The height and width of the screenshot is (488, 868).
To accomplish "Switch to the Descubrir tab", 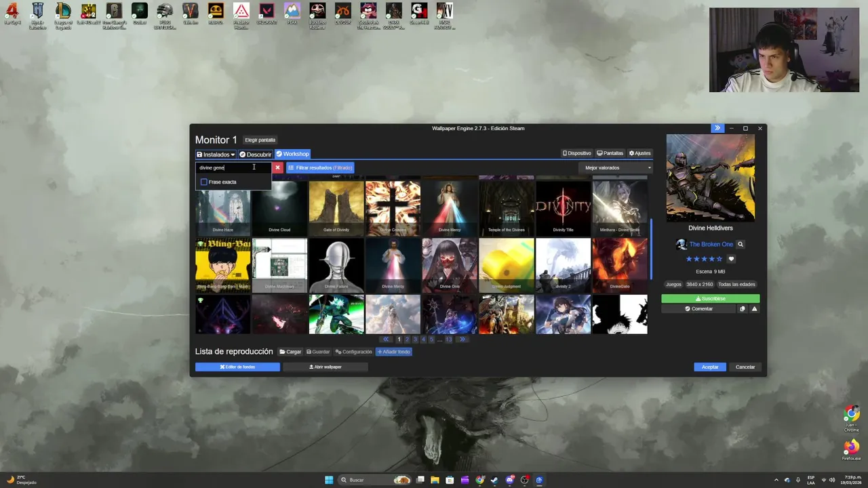I will [255, 155].
